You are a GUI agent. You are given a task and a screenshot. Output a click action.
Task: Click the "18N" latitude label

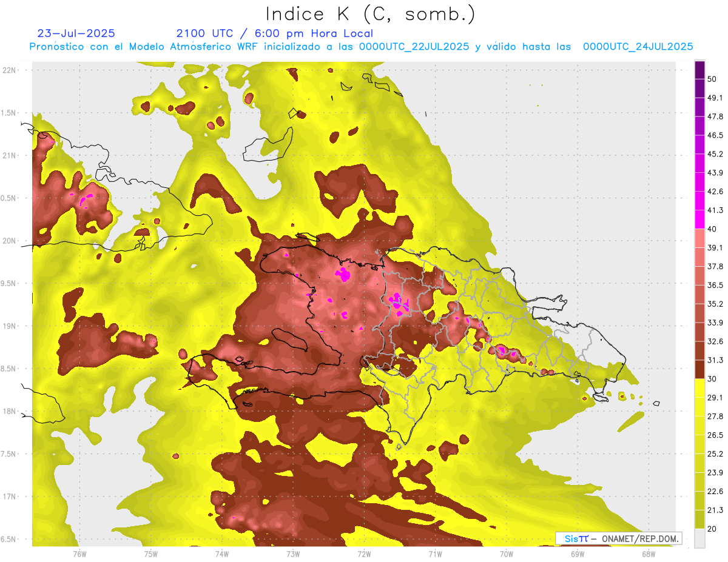click(10, 412)
